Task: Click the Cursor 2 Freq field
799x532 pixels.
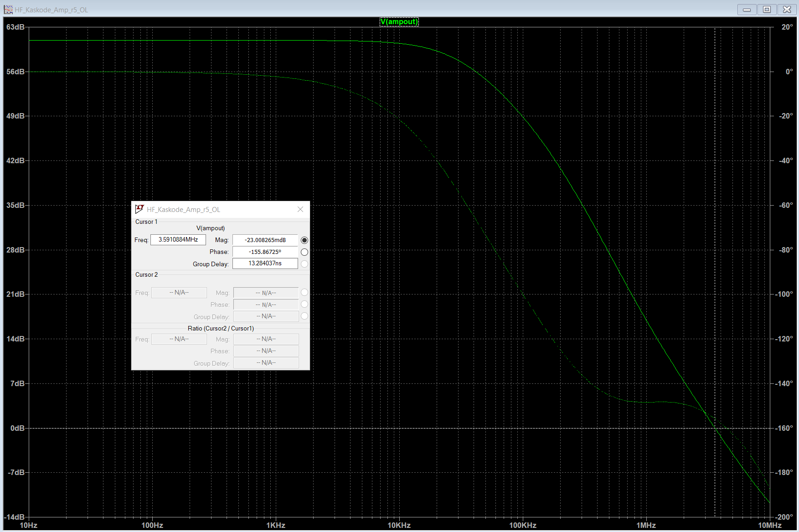Action: (179, 293)
